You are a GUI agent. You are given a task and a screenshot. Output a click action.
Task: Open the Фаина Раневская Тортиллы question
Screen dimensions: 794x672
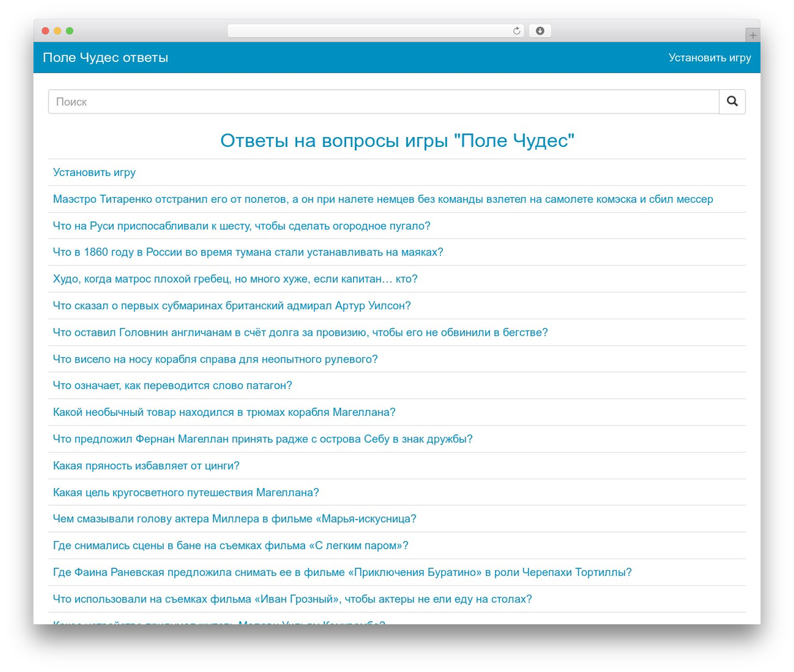[x=342, y=572]
